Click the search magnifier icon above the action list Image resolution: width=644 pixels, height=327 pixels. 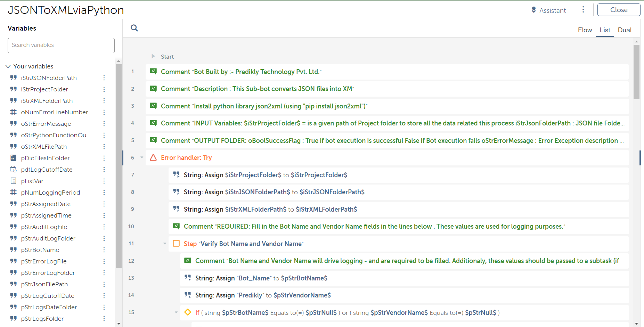134,28
